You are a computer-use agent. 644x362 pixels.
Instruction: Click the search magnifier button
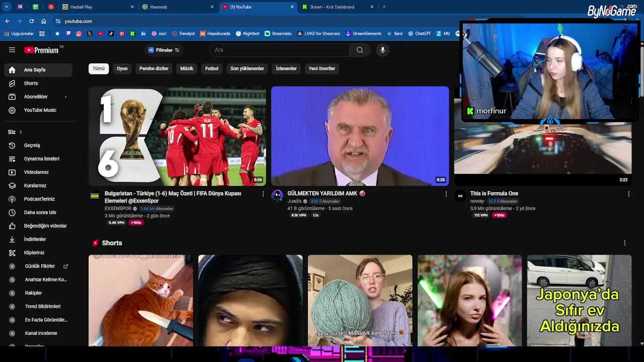pyautogui.click(x=360, y=50)
